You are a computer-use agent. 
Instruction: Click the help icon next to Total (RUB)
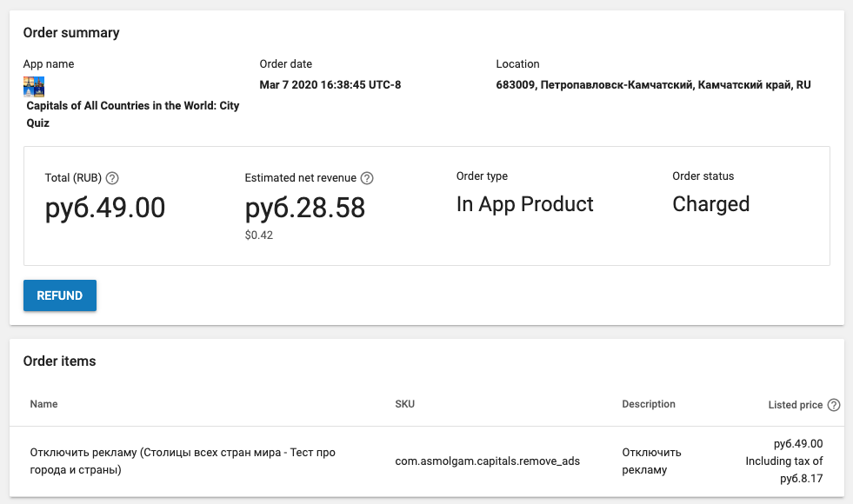click(x=112, y=178)
